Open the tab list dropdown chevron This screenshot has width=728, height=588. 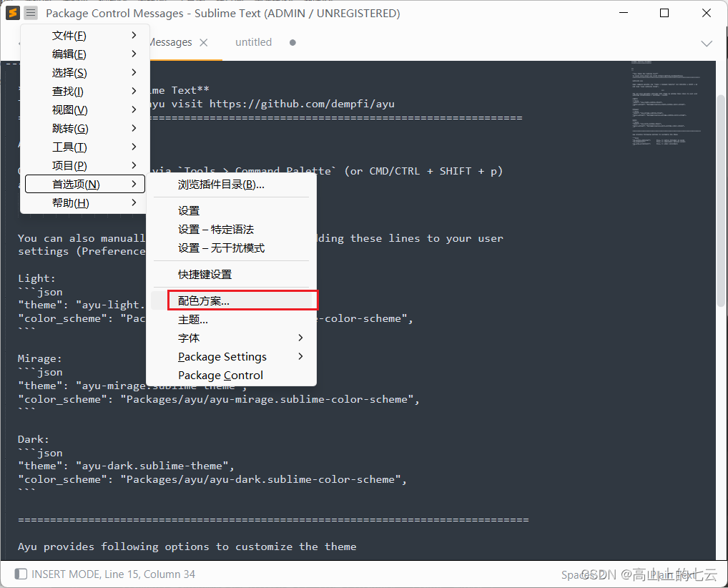[x=707, y=43]
